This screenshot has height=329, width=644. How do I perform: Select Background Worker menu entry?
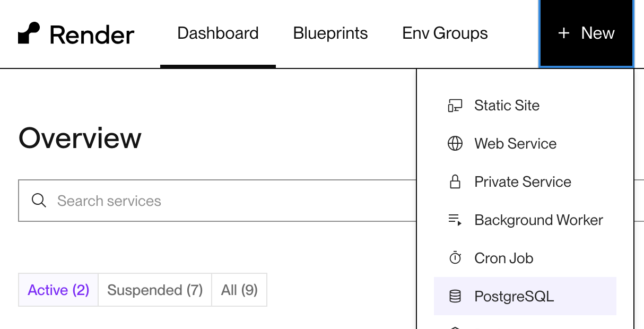(538, 220)
